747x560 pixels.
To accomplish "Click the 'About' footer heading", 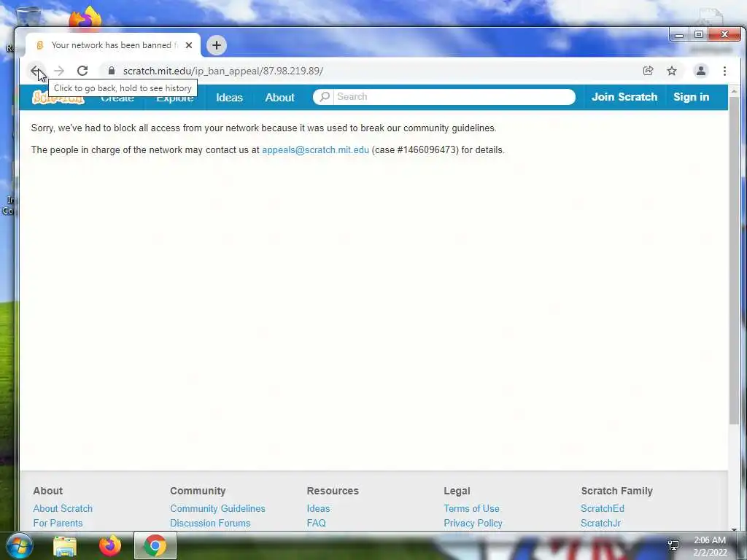I will tap(47, 491).
